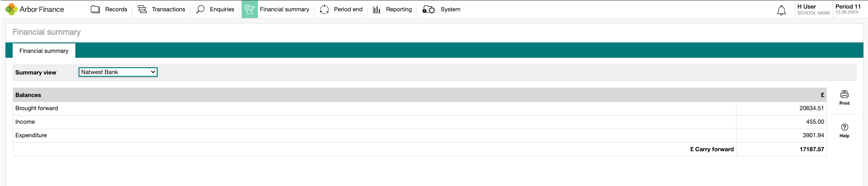The height and width of the screenshot is (186, 868).
Task: Click the Period 11 date indicator
Action: point(848,9)
